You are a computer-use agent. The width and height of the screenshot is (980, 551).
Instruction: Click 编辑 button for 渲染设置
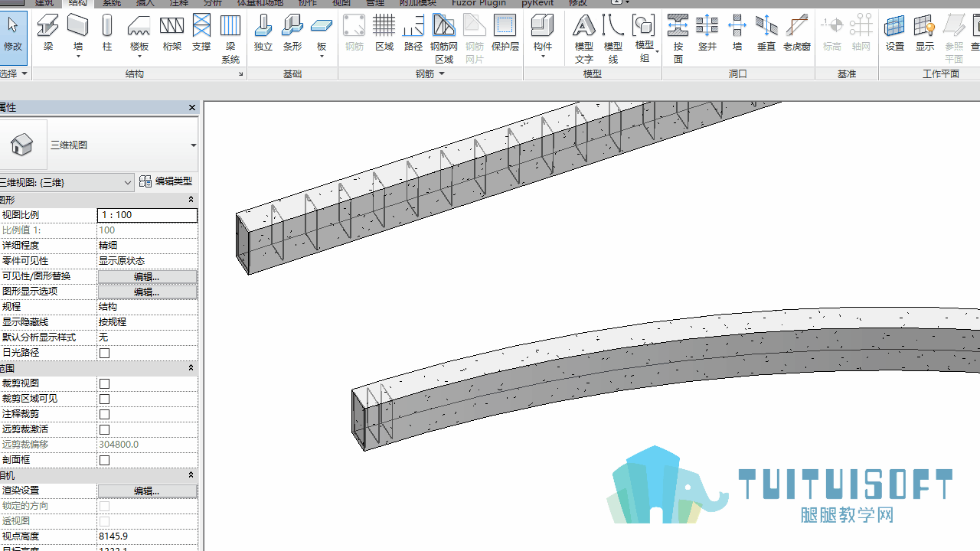coord(147,491)
